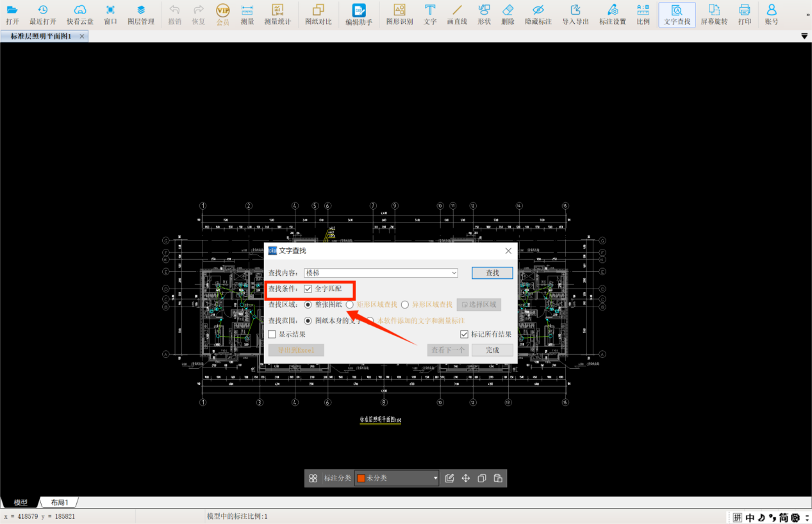Click the move icon in annotation bar
812x524 pixels.
(466, 478)
